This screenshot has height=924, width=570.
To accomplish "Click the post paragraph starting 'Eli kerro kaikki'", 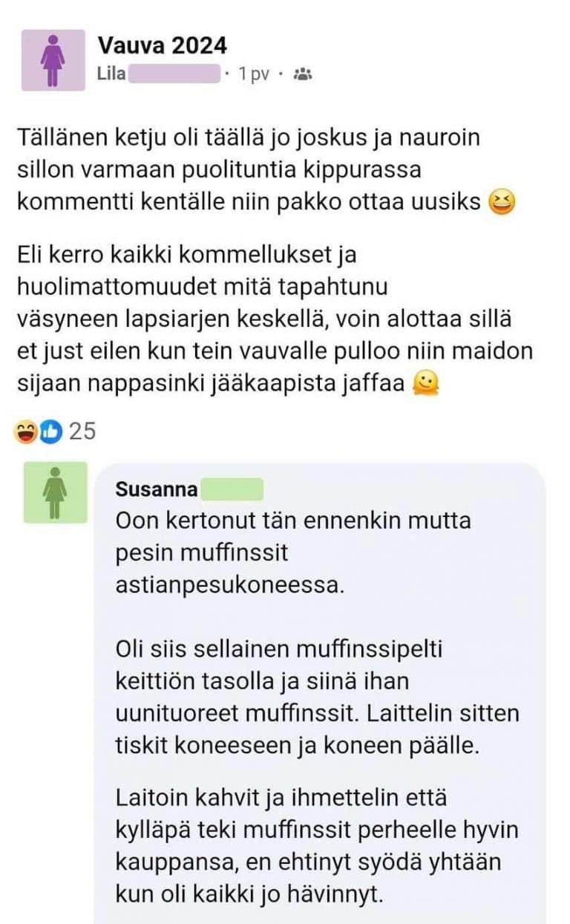I will [275, 319].
